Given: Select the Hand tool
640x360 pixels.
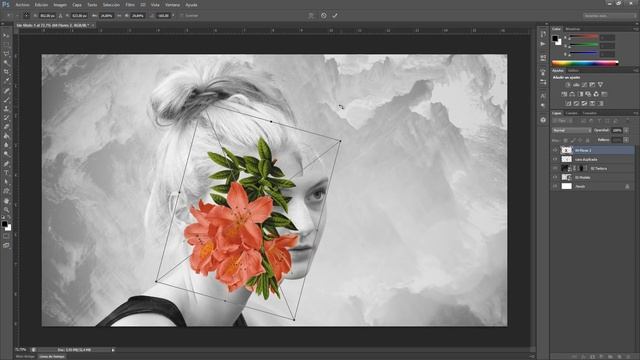Looking at the screenshot, I should (x=6, y=200).
